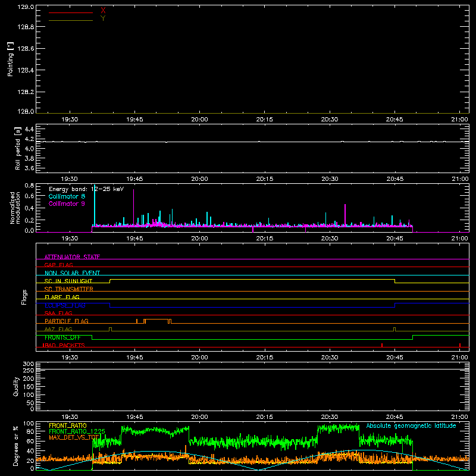Select the X legend label

[103, 10]
